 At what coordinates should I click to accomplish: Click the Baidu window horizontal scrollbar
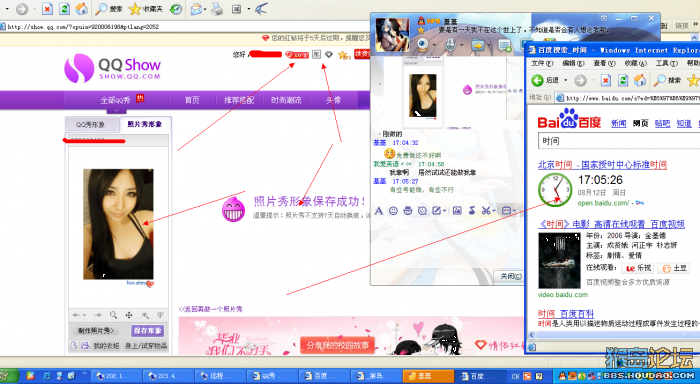click(x=615, y=334)
